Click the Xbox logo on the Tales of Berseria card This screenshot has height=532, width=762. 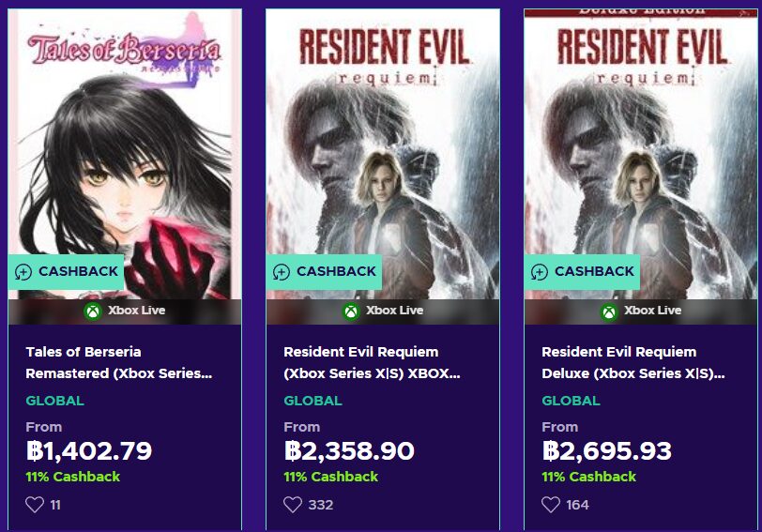[x=93, y=311]
